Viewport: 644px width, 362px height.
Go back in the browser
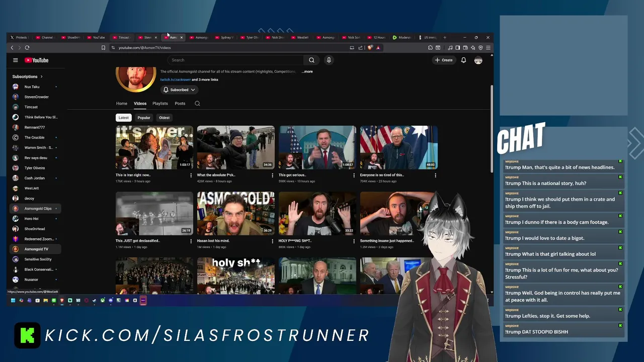(x=12, y=48)
